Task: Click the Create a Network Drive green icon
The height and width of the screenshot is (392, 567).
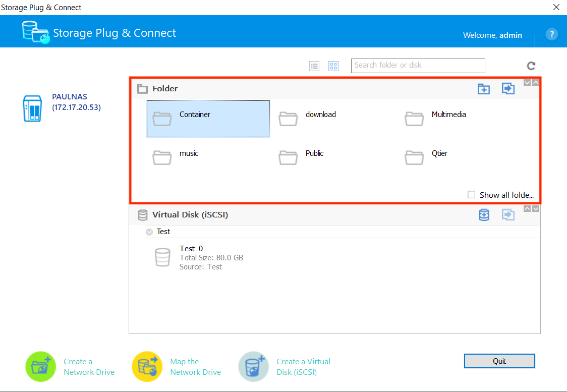Action: click(x=40, y=366)
